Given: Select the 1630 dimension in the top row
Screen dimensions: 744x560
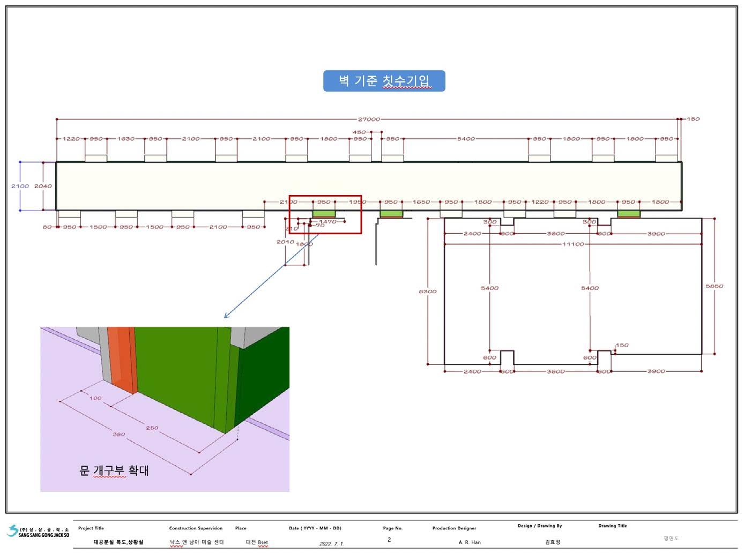Looking at the screenshot, I should (x=126, y=139).
